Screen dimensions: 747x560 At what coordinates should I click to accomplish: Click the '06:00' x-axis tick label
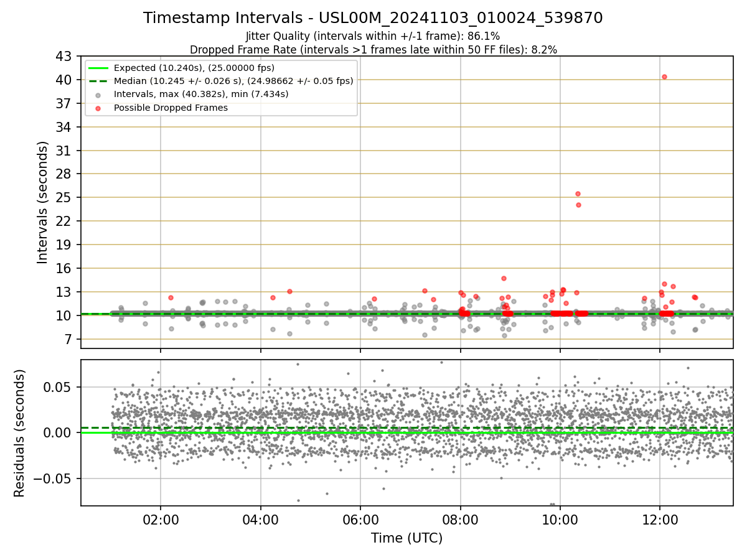coord(360,520)
